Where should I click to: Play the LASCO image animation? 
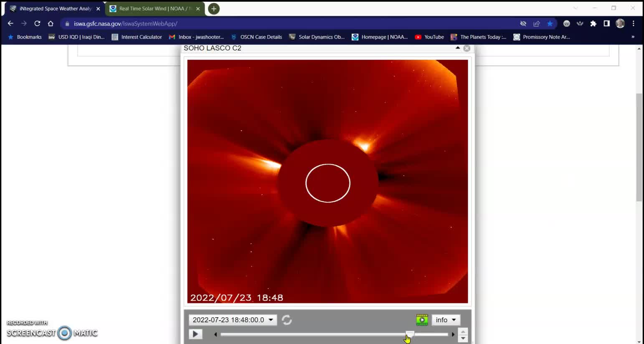coord(195,334)
